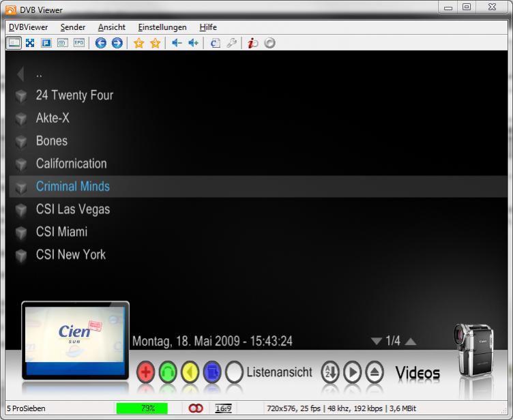Open the EPG toolbar icon
The image size is (513, 420).
pos(79,43)
